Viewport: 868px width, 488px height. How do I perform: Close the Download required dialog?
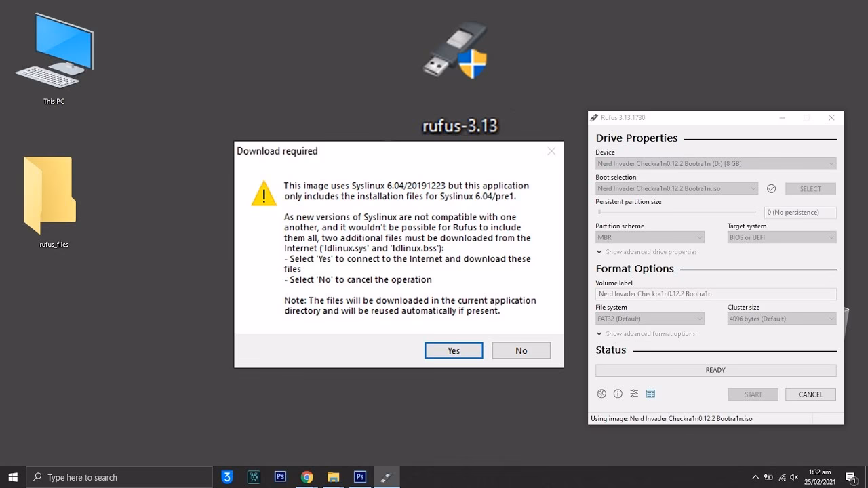click(x=551, y=151)
